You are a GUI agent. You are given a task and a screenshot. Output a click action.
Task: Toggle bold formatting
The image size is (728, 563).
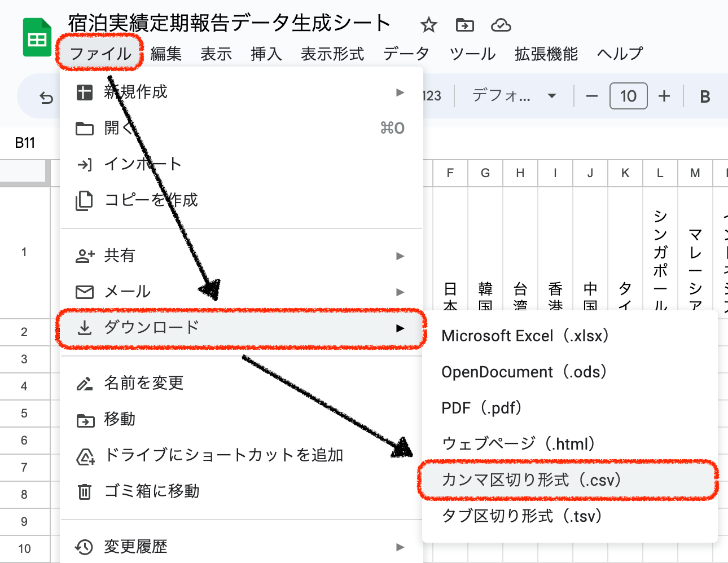tap(705, 96)
